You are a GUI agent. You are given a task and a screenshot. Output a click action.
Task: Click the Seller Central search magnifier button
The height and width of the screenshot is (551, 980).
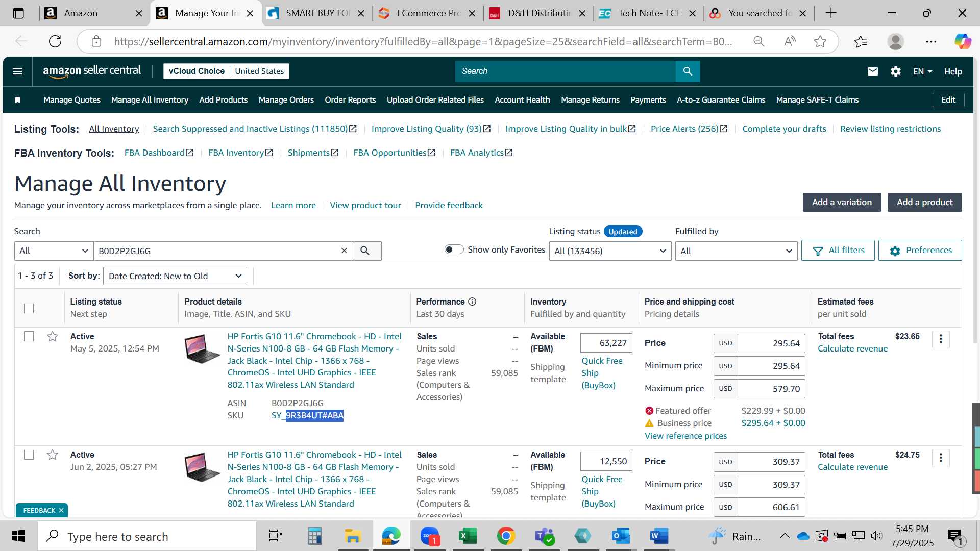688,71
